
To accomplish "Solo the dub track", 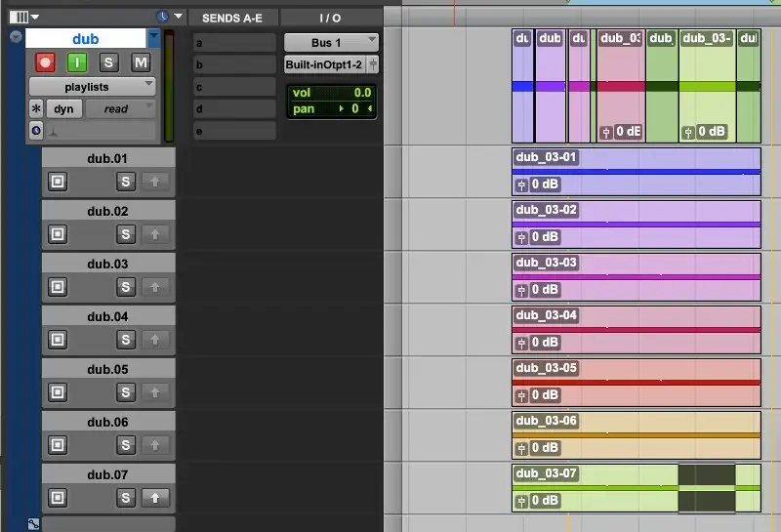I will [109, 62].
